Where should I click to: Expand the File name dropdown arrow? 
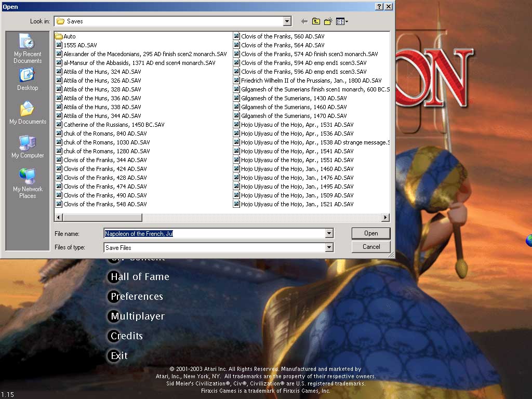[x=329, y=233]
